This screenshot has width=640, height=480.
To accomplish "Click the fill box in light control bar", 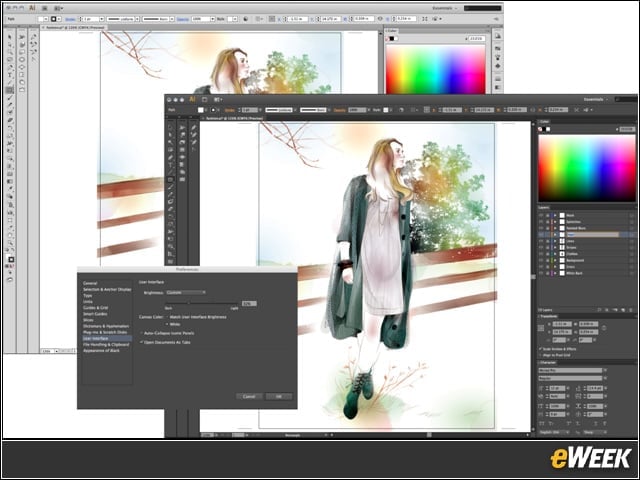I will (41, 19).
